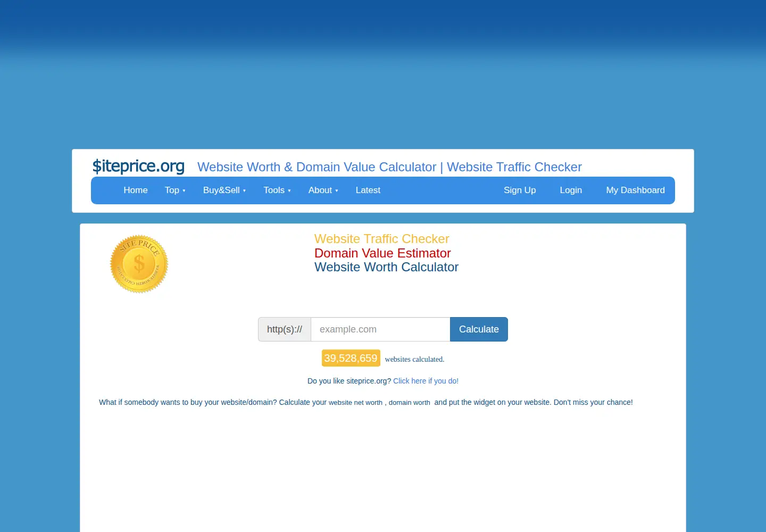Click the gold Site Price seal badge

(x=139, y=264)
